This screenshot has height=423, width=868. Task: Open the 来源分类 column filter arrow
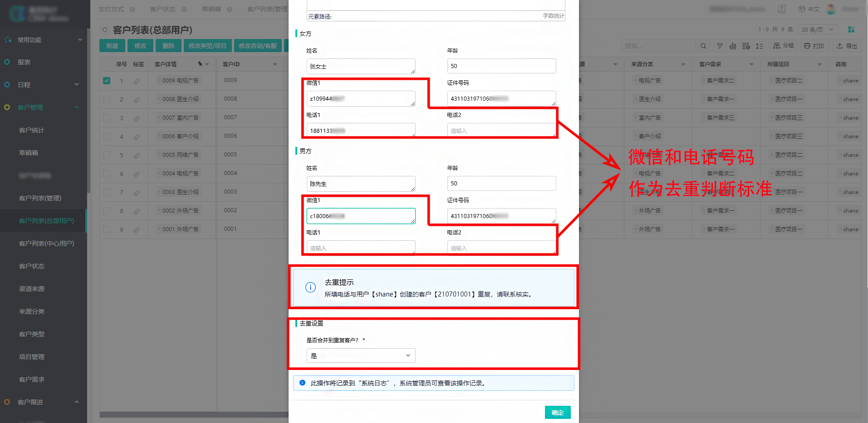683,64
